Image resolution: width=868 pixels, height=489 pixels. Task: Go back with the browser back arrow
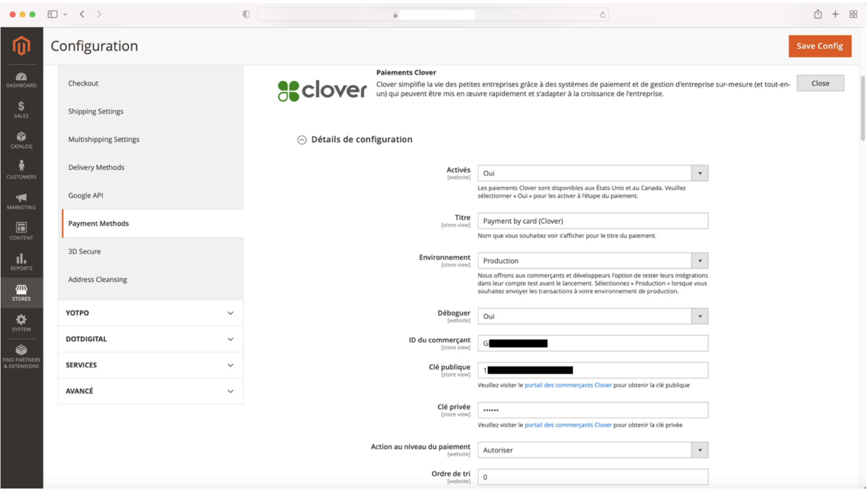(82, 14)
